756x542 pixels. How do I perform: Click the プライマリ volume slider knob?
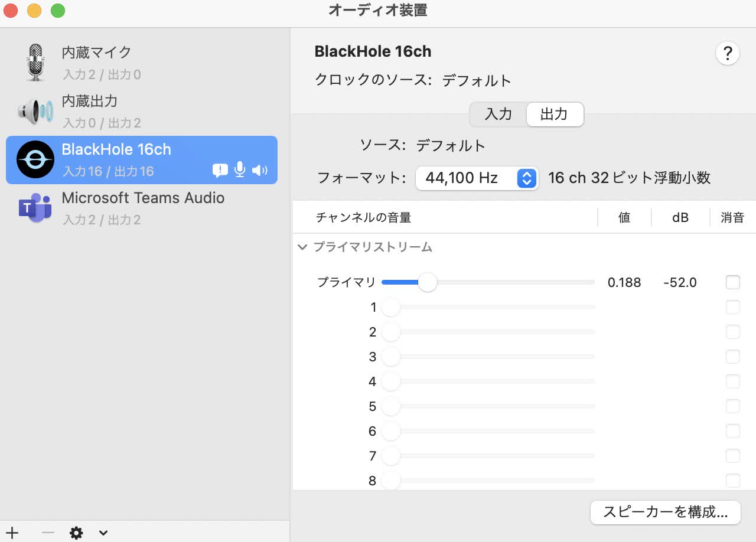pos(427,282)
